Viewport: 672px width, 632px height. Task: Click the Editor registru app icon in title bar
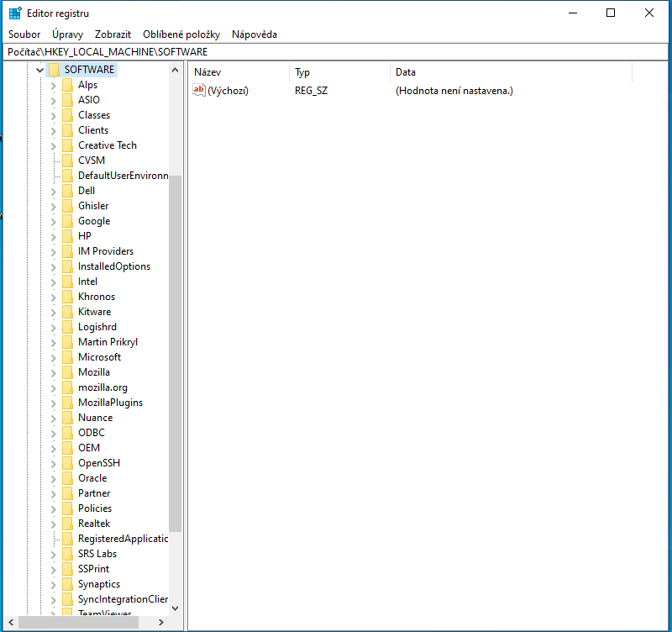click(x=15, y=13)
